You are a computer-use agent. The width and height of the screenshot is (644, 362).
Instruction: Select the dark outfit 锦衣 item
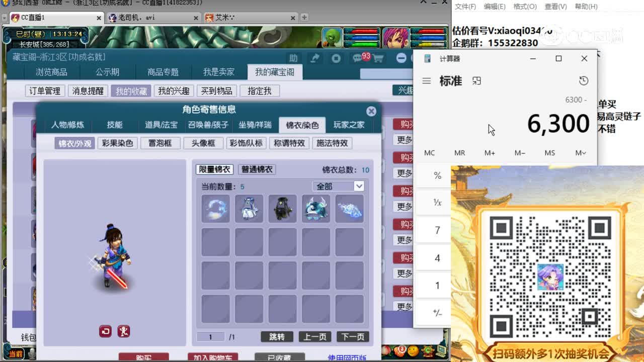(x=282, y=208)
